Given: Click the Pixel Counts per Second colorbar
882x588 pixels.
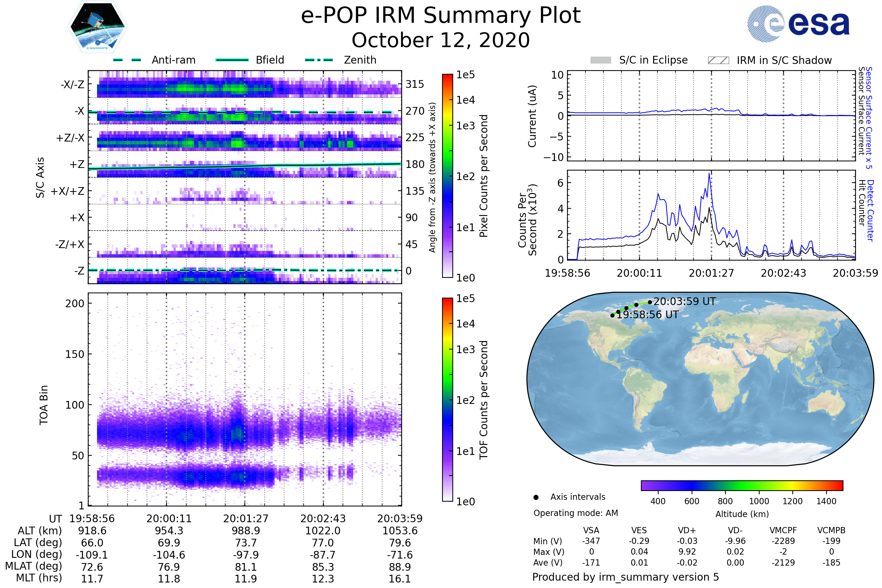Looking at the screenshot, I should (x=447, y=176).
